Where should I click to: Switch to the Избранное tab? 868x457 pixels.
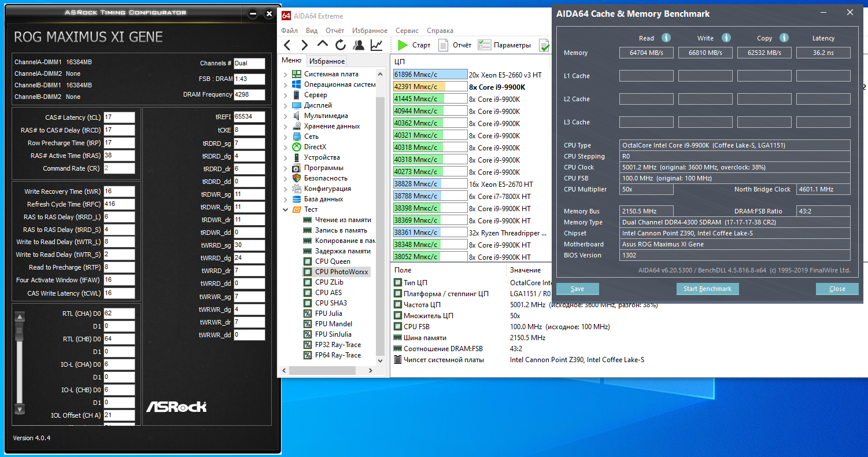pos(327,61)
